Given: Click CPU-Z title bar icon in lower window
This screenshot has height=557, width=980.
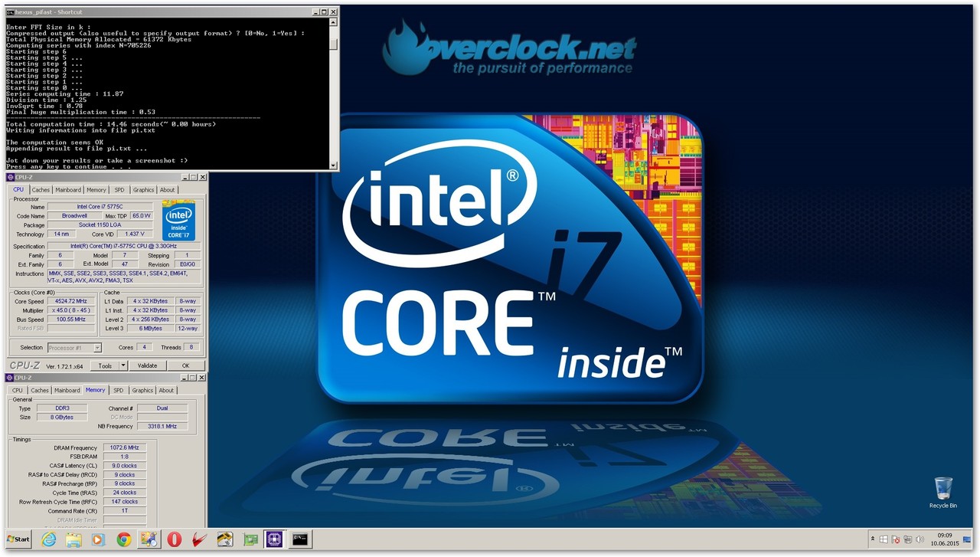Looking at the screenshot, I should coord(10,378).
